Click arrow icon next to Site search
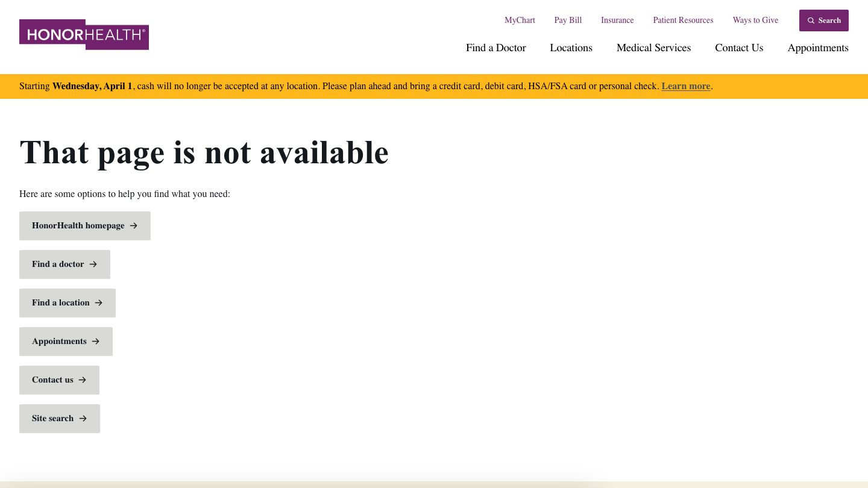The width and height of the screenshot is (868, 488). [83, 419]
